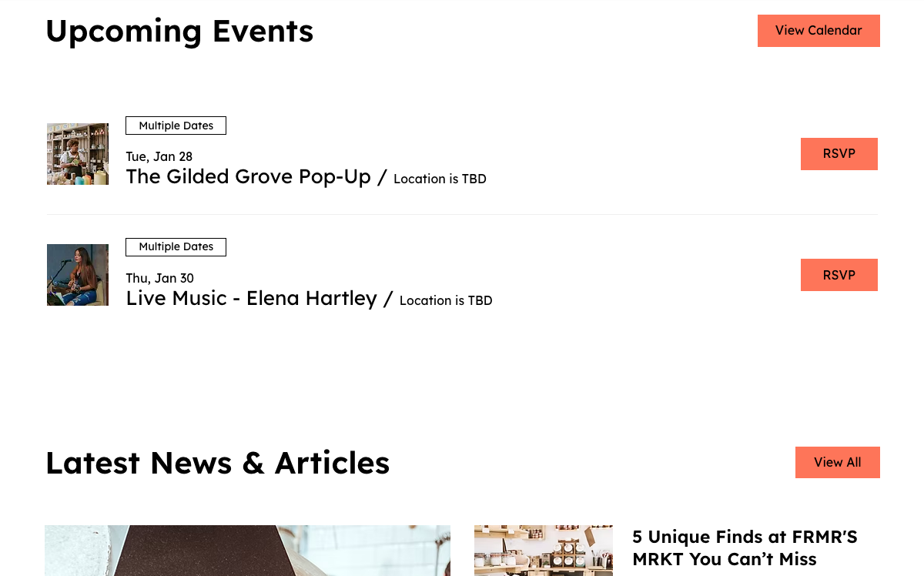The image size is (924, 576).
Task: Open the large featured article image
Action: pos(247,551)
